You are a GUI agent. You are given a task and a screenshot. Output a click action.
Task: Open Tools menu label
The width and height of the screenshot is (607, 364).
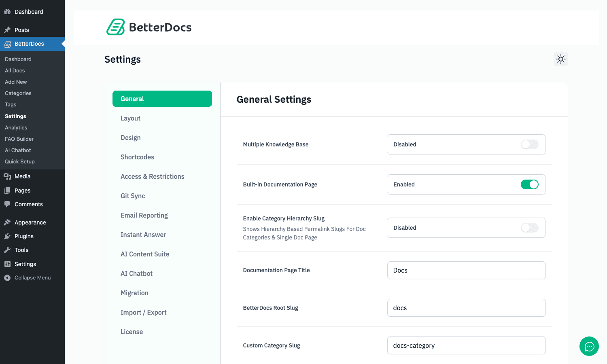tap(21, 250)
